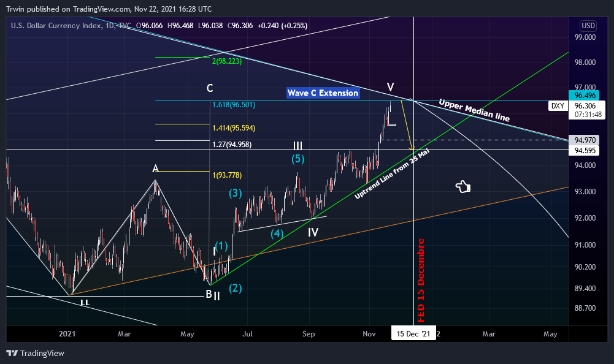Image resolution: width=614 pixels, height=364 pixels.
Task: Click the 1(93.778) Fibonacci label
Action: [227, 175]
